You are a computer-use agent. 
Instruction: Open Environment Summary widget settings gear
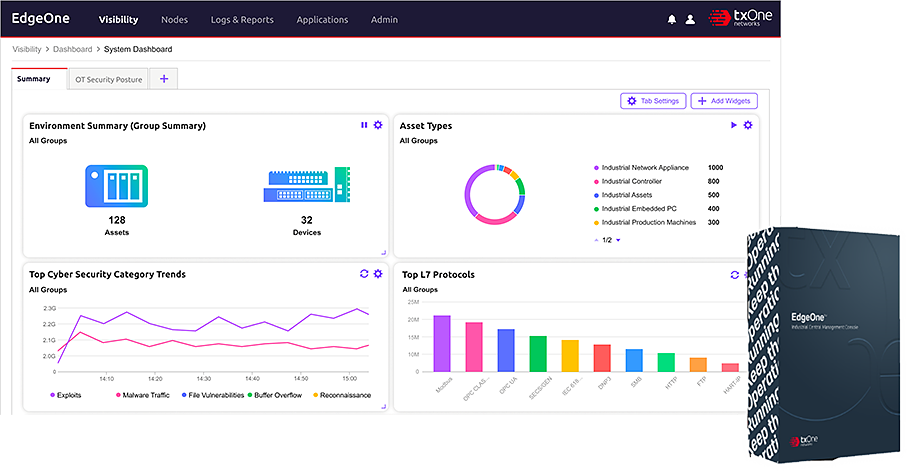pos(378,125)
